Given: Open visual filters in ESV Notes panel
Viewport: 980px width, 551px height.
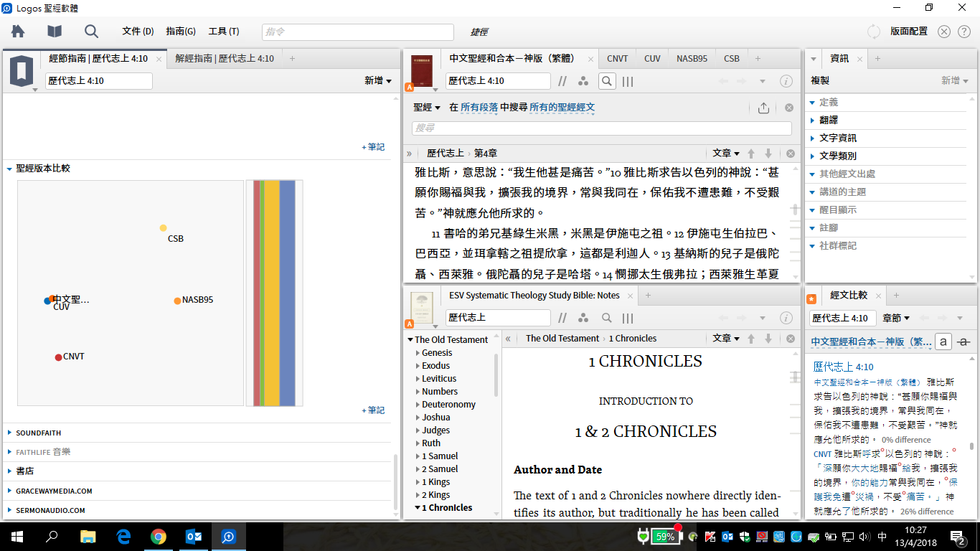Looking at the screenshot, I should pos(583,318).
